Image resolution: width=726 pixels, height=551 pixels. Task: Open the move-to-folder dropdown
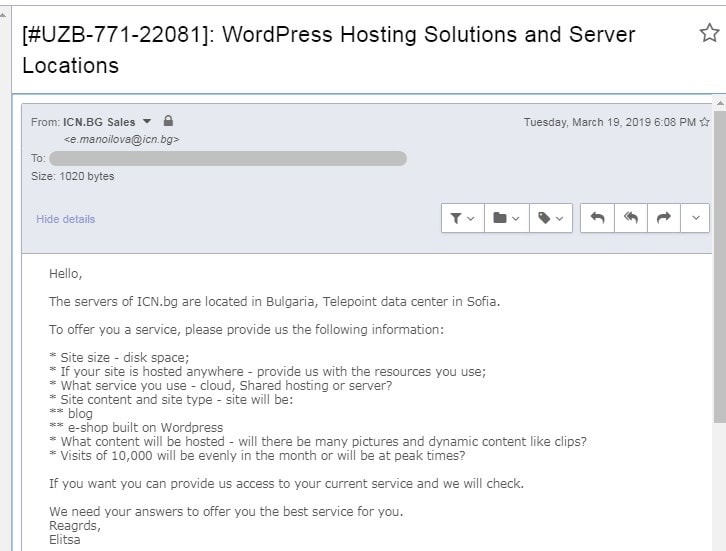(x=507, y=218)
